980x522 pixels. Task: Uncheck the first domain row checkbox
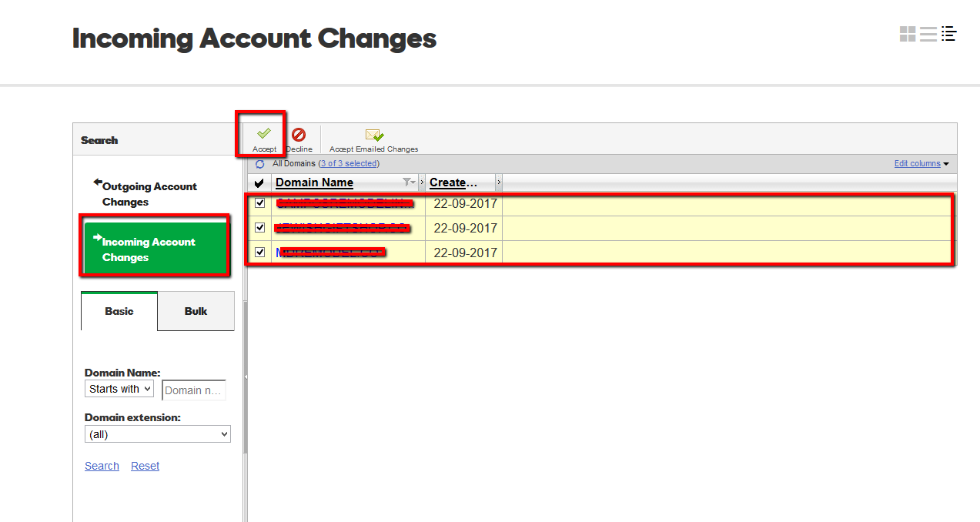(260, 203)
